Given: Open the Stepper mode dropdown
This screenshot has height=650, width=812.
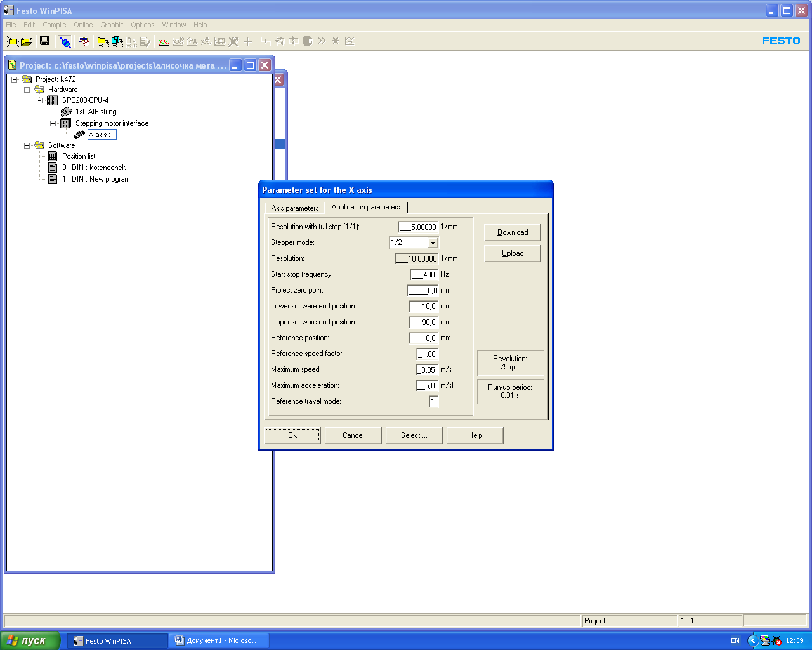Looking at the screenshot, I should [433, 242].
